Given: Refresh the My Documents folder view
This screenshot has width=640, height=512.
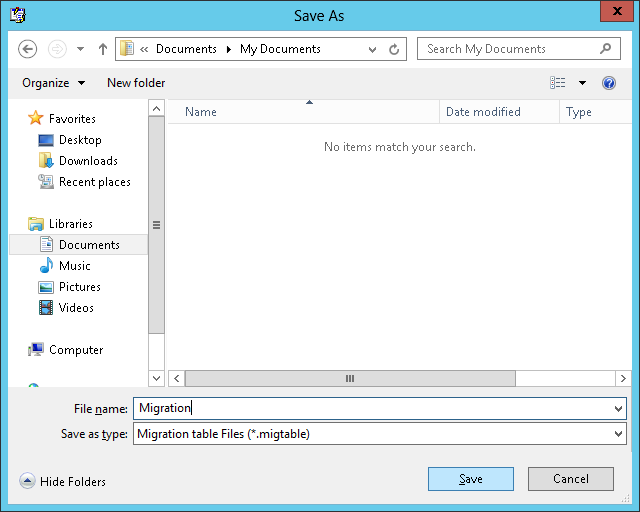Looking at the screenshot, I should 395,49.
